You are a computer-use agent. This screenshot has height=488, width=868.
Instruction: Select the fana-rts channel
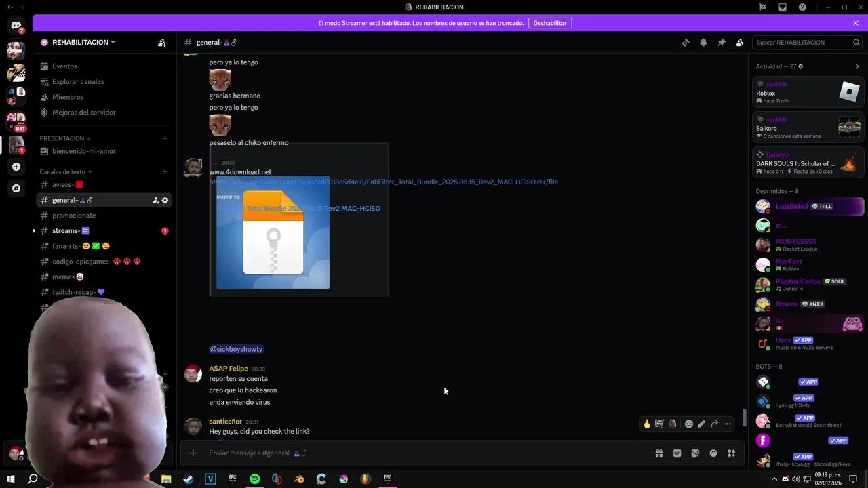(104, 246)
